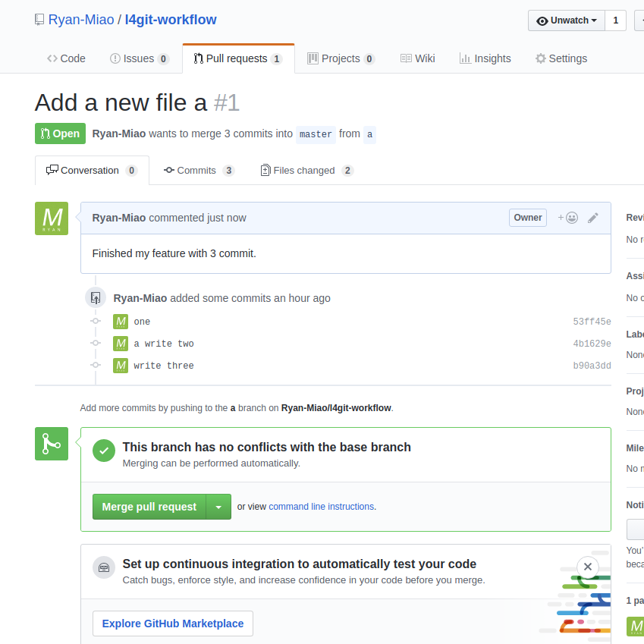Click author Ryan-Miao in merge summary line

pos(118,134)
